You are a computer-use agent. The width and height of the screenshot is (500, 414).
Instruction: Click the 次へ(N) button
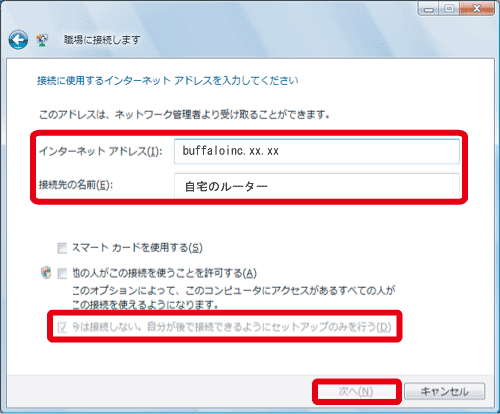[356, 391]
